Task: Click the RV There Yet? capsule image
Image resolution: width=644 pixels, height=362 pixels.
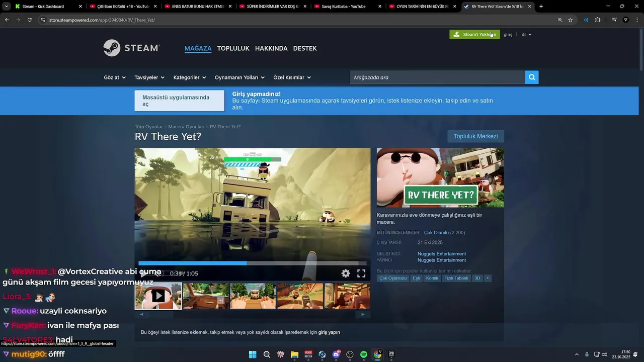Action: 440,177
